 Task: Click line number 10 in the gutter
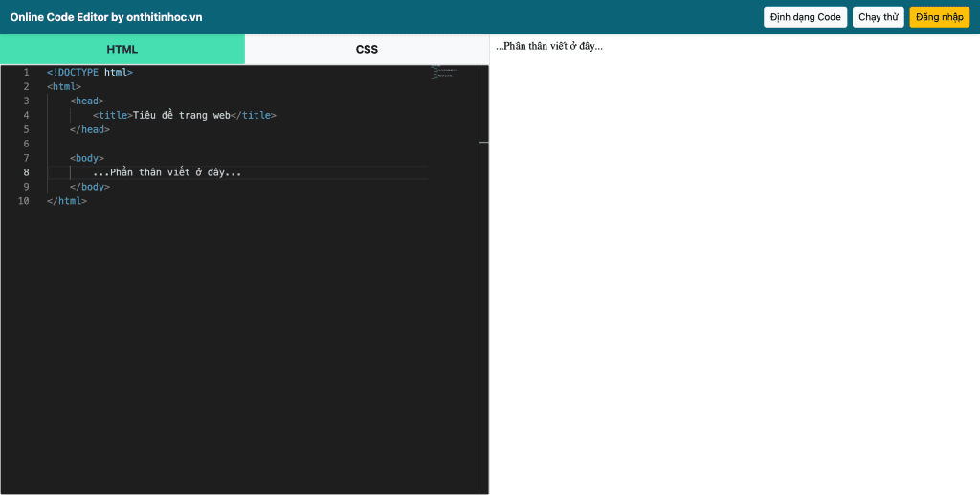click(x=24, y=201)
